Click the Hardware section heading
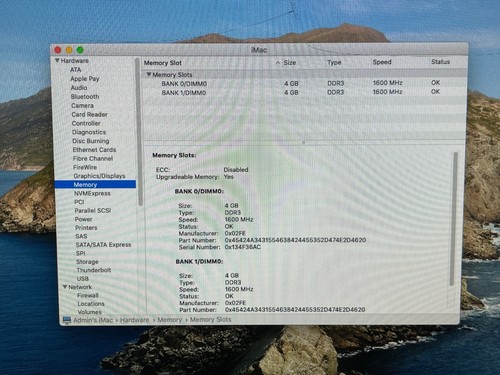This screenshot has width=500, height=375. (x=75, y=61)
